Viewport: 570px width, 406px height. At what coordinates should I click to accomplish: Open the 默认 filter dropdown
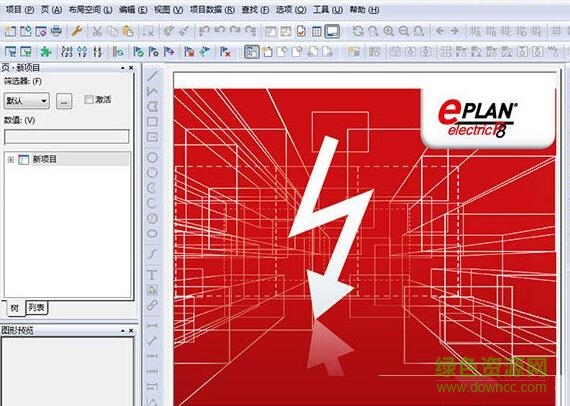coord(27,101)
